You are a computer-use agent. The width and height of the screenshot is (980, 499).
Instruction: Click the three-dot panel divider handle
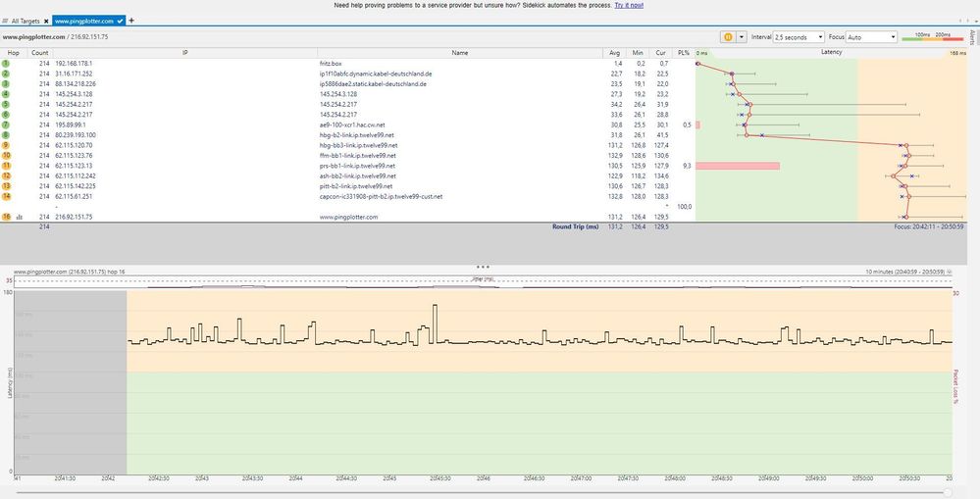482,266
